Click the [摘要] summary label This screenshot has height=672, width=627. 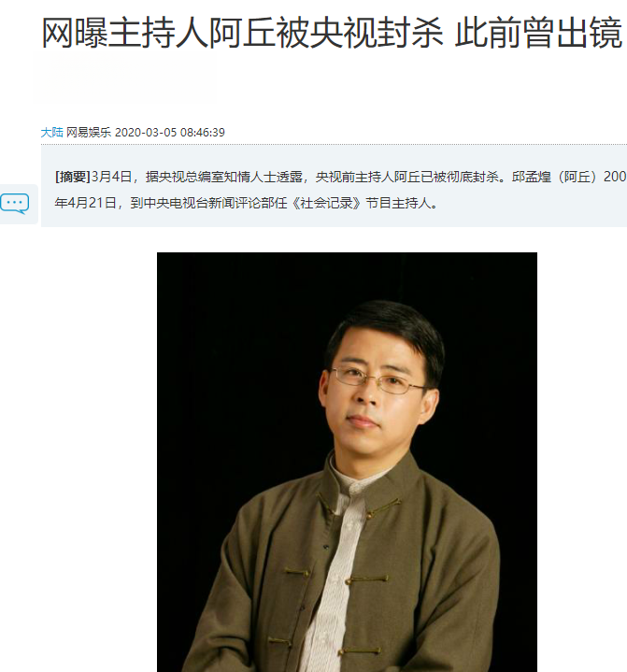73,177
